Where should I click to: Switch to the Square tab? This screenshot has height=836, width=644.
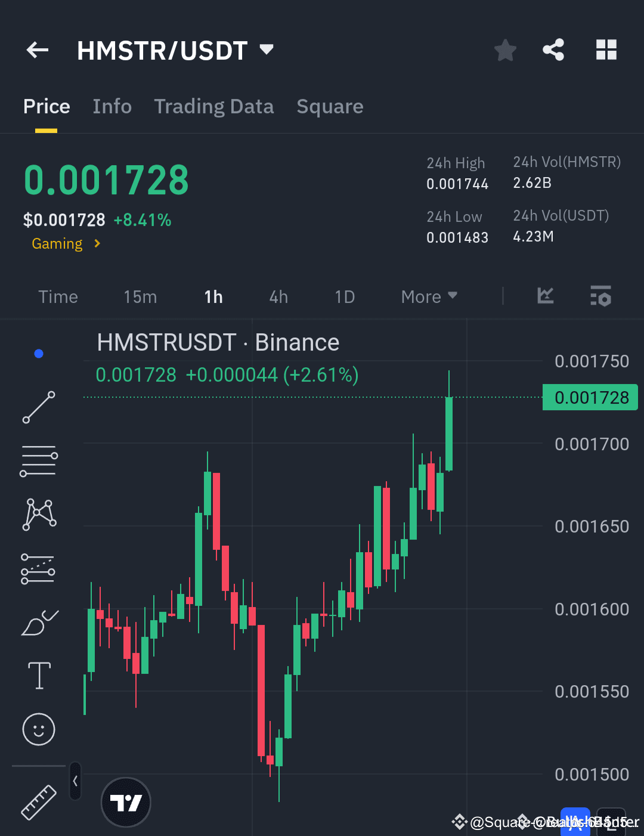tap(330, 106)
